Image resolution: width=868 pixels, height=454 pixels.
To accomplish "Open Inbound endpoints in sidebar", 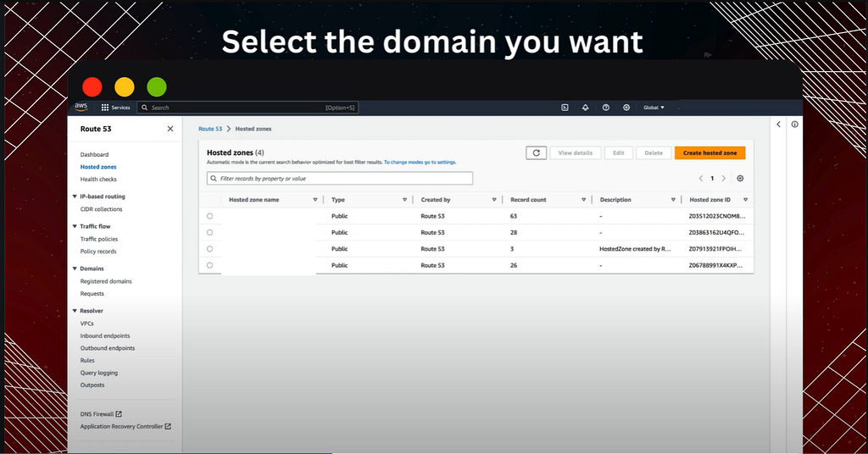I will (x=104, y=335).
